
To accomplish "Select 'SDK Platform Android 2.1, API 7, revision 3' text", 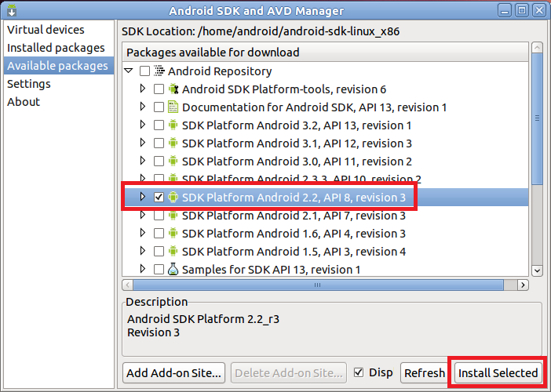I will pyautogui.click(x=294, y=215).
